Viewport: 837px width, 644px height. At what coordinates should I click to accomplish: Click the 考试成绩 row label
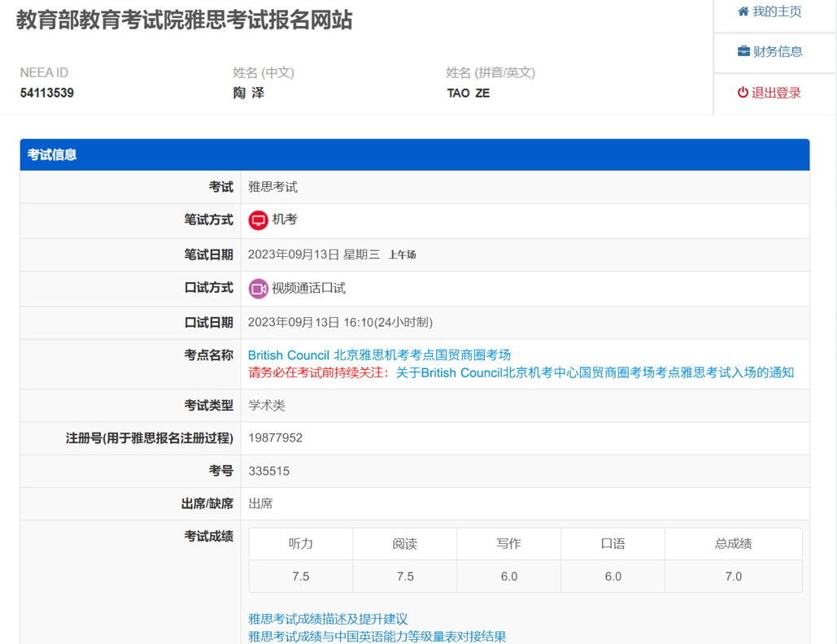pyautogui.click(x=209, y=536)
